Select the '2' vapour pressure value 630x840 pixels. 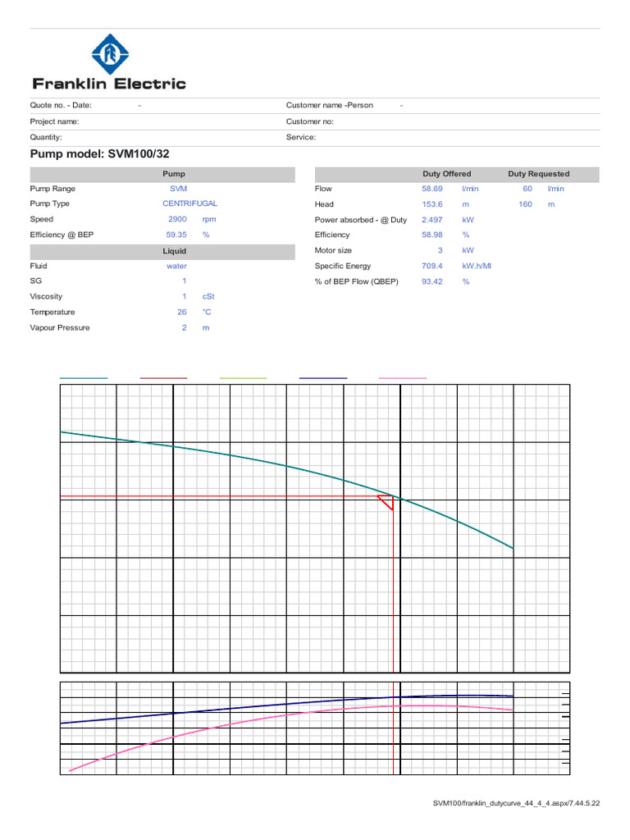pyautogui.click(x=185, y=327)
